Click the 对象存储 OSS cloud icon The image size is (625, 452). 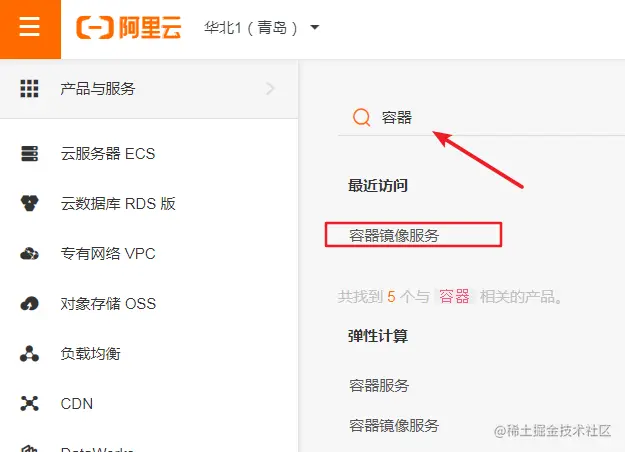29,304
